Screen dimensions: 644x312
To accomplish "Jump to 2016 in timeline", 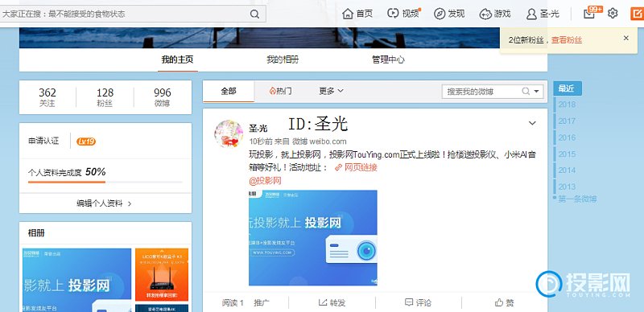I will point(567,138).
